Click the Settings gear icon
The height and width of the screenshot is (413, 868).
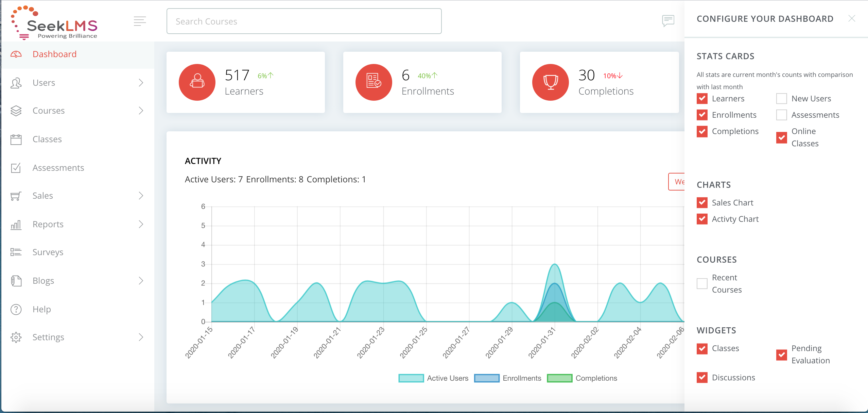pos(16,337)
